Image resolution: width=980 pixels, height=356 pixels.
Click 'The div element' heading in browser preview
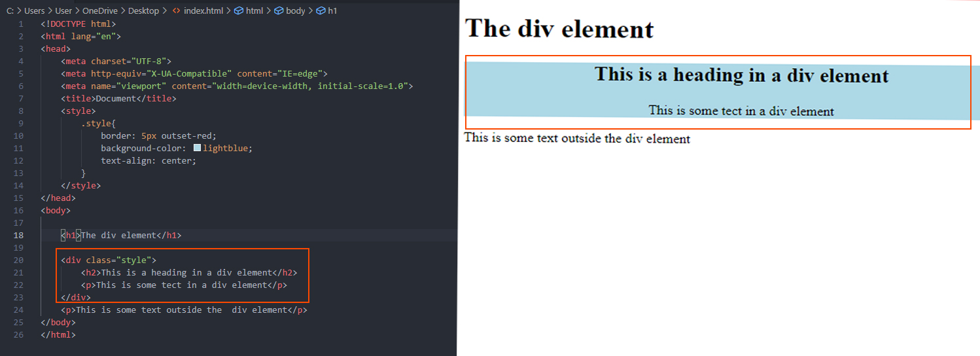pyautogui.click(x=559, y=29)
